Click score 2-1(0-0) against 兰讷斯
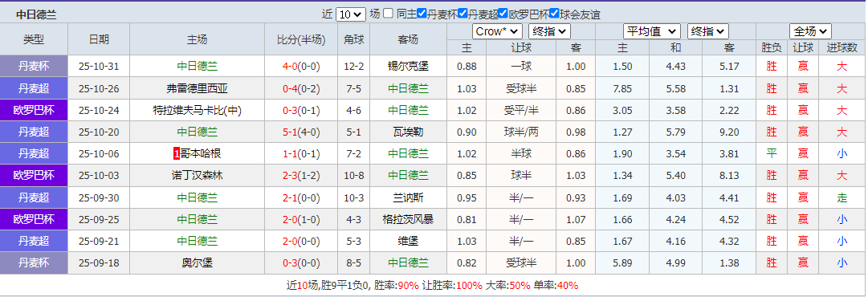868x297 pixels. [301, 197]
